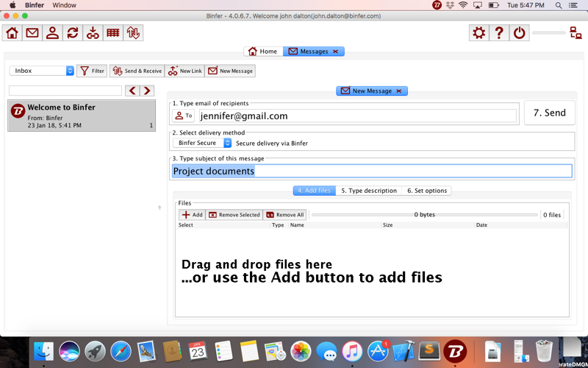This screenshot has width=588, height=368.
Task: Open the transfers up-down arrows icon
Action: (133, 33)
